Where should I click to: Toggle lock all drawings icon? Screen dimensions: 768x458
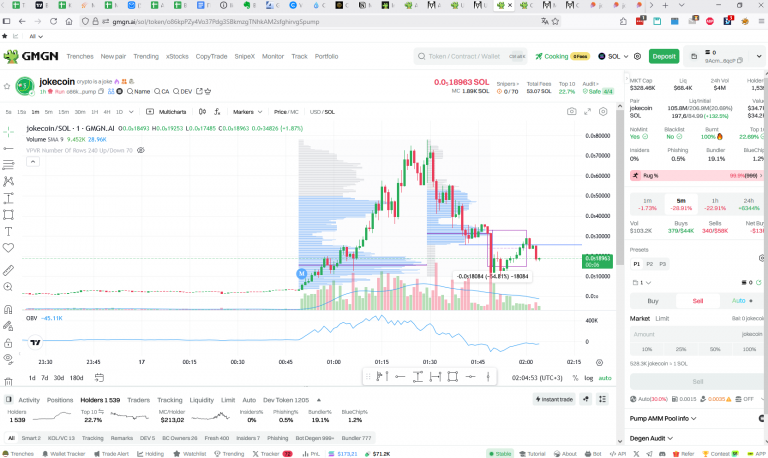click(8, 342)
